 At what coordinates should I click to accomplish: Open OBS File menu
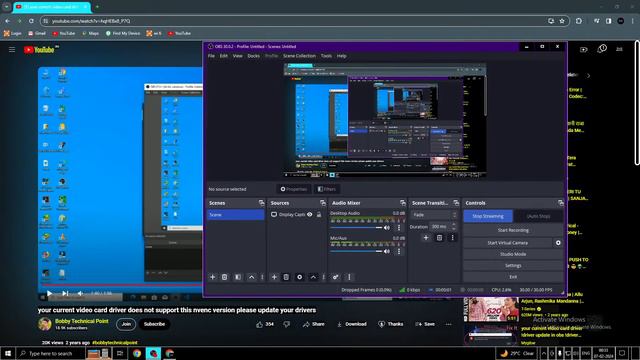211,56
